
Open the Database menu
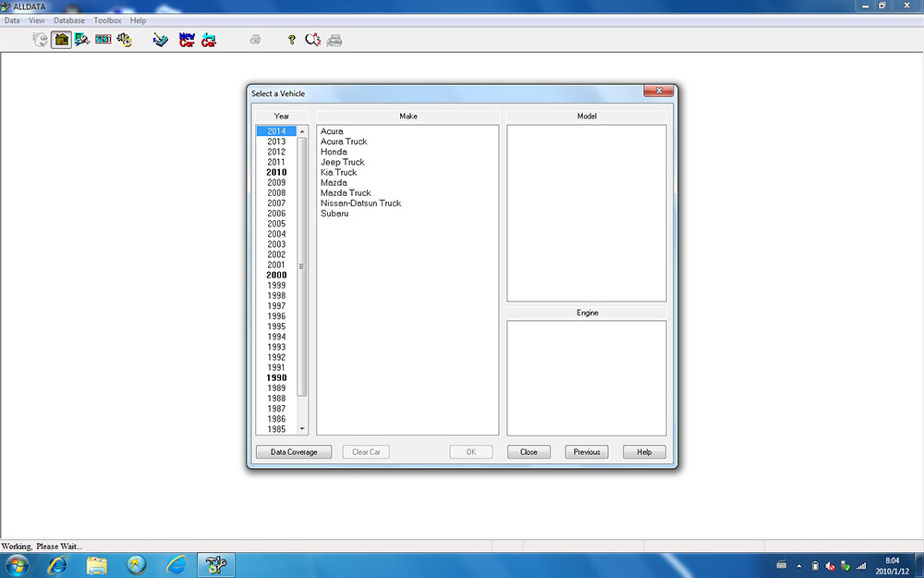(x=69, y=20)
